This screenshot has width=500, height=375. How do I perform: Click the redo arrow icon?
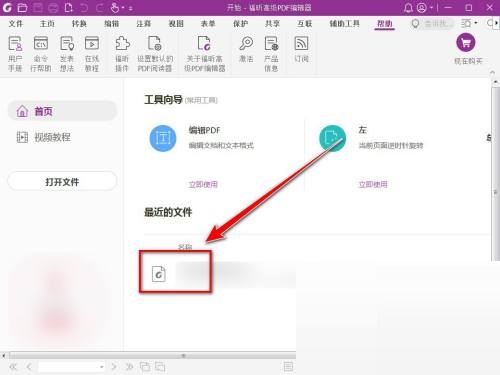pyautogui.click(x=99, y=7)
